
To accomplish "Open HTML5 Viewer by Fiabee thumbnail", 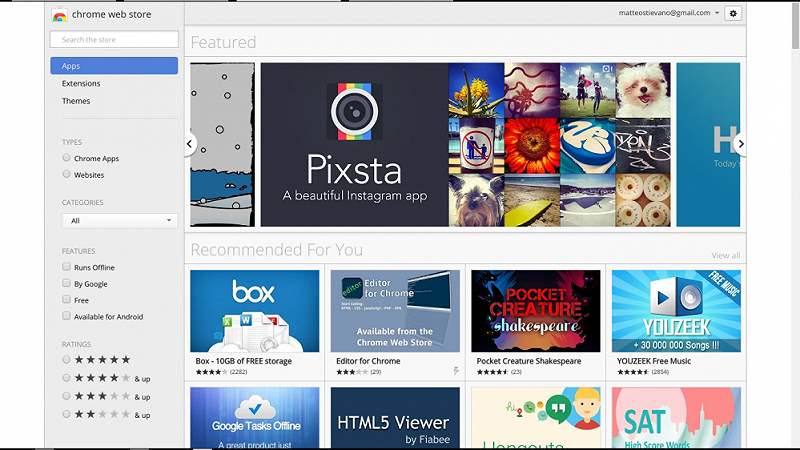I will pyautogui.click(x=395, y=417).
